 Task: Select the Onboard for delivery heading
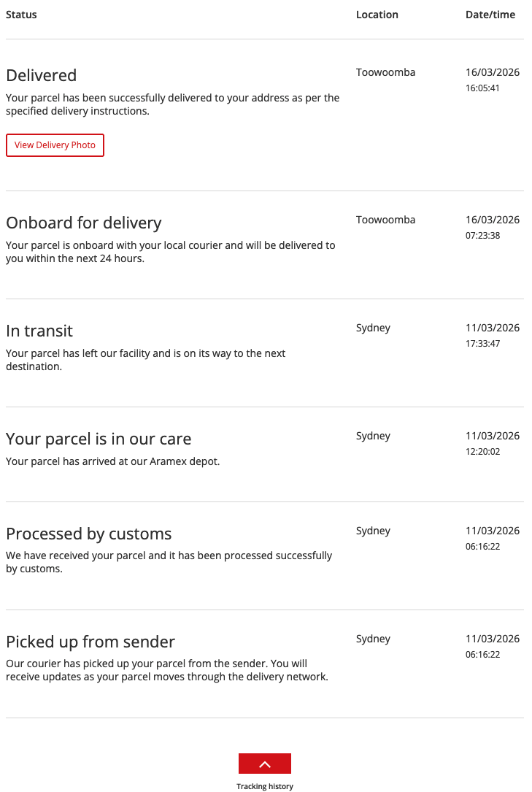pos(84,223)
